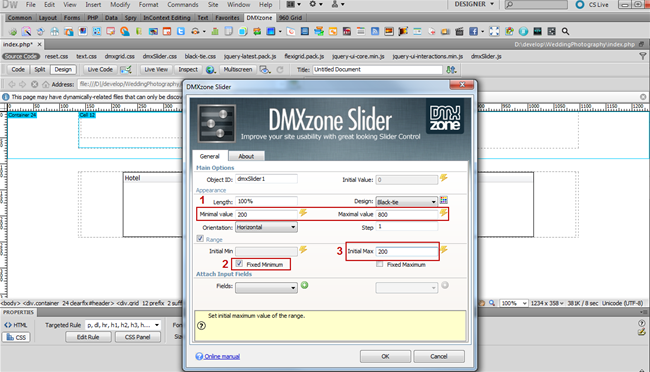Confirm the dialog with OK
Viewport: 650px width, 372px height.
(385, 356)
